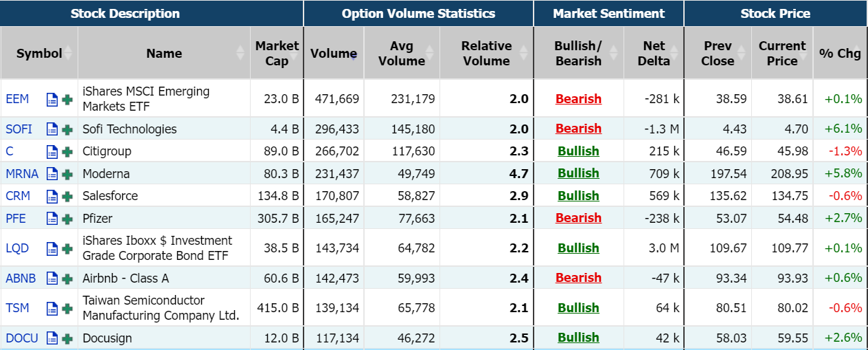Sort table by Symbol column arrows
This screenshot has width=868, height=350.
coord(69,53)
